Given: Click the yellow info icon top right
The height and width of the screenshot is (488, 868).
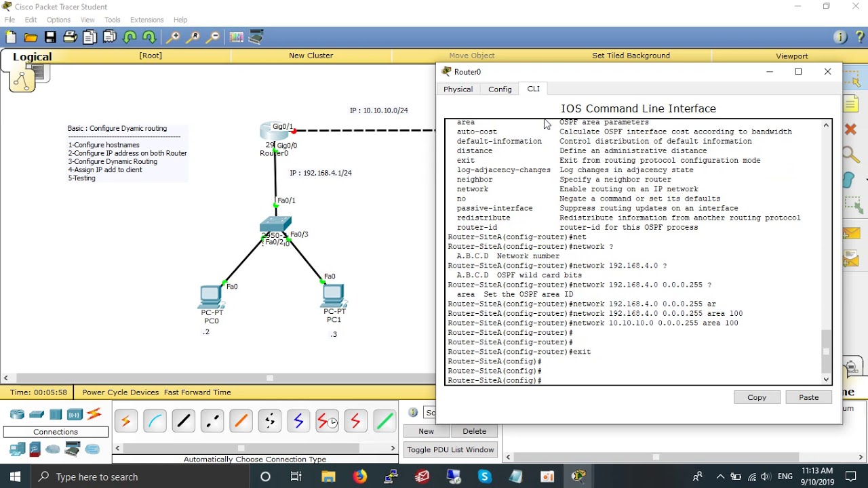Looking at the screenshot, I should [840, 37].
